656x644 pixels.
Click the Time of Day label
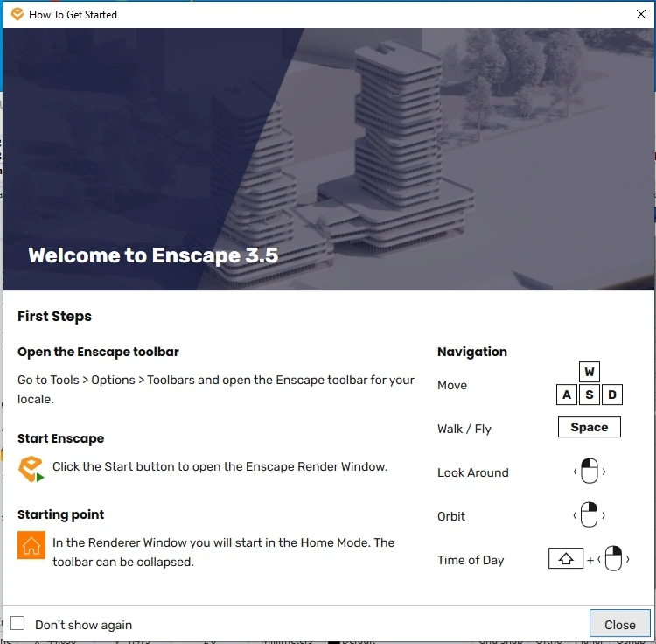coord(471,560)
